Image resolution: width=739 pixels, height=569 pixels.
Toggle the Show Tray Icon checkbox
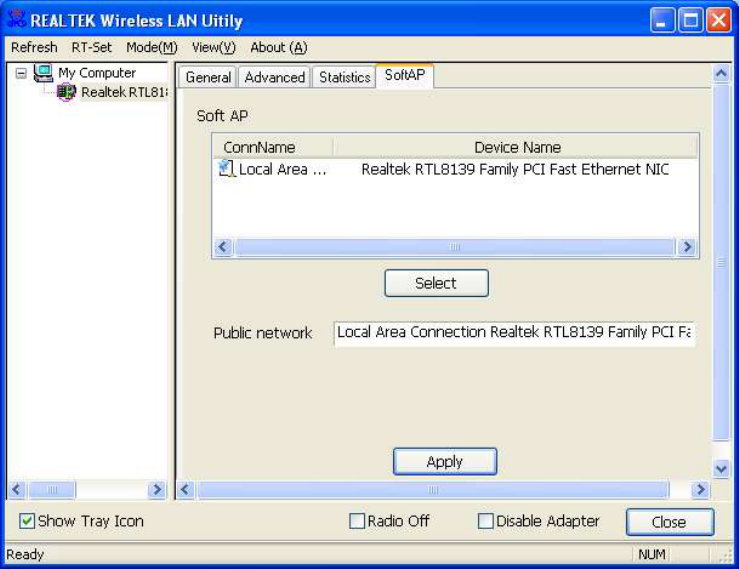27,521
